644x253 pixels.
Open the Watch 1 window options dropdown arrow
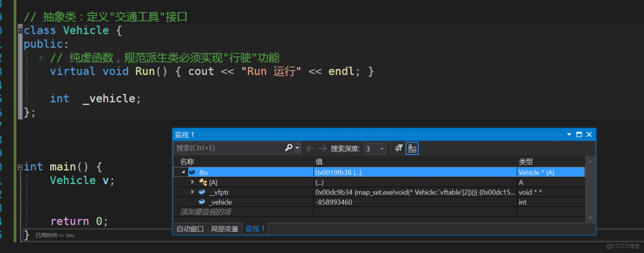[569, 135]
